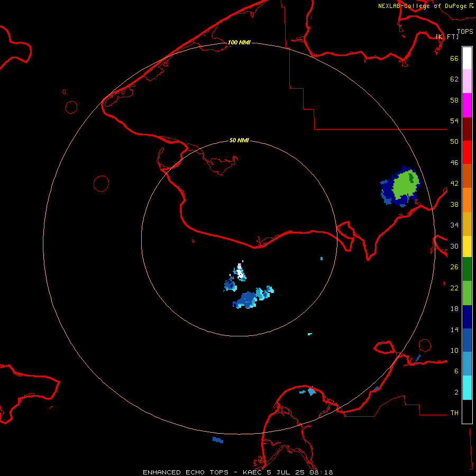Click the "TOPS" legend title
Screen dimensions: 476x476
(x=465, y=31)
